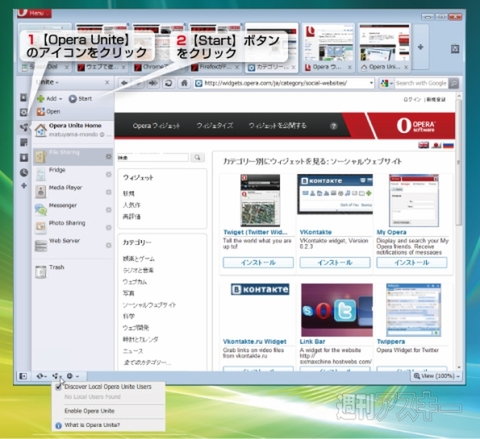Click the Open button in Unite panel
480x439 pixels.
48,112
